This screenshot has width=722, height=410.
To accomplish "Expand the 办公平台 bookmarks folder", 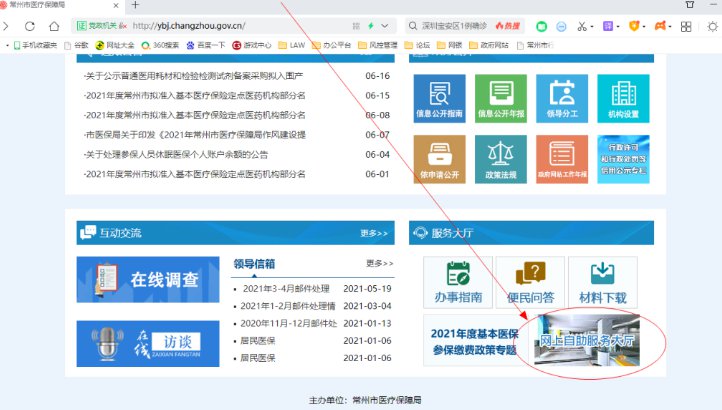I will [x=334, y=45].
